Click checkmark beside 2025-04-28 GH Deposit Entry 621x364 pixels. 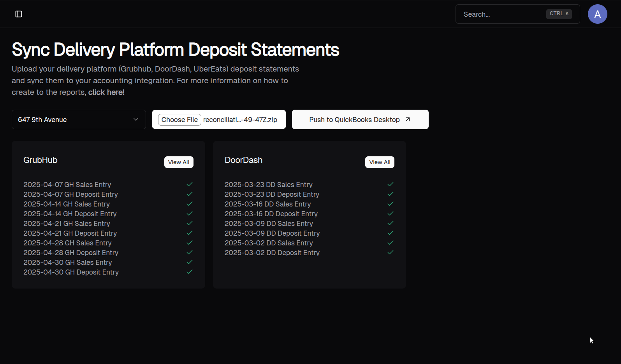coord(190,252)
